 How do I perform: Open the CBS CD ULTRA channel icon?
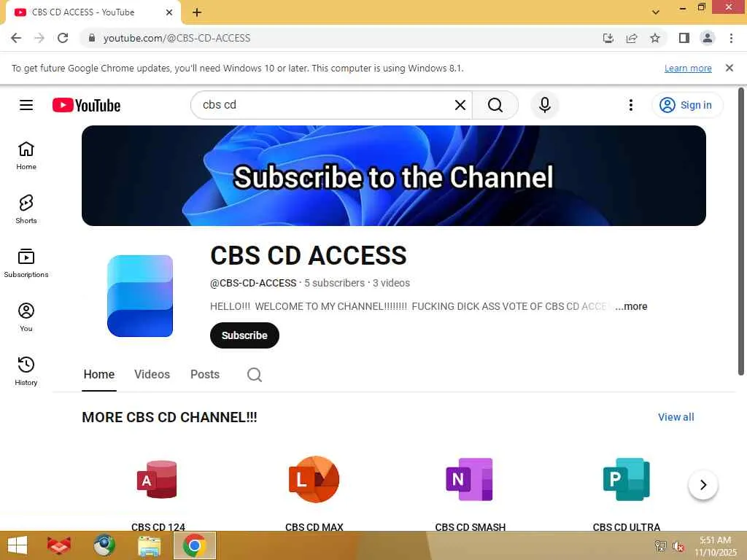pyautogui.click(x=627, y=480)
